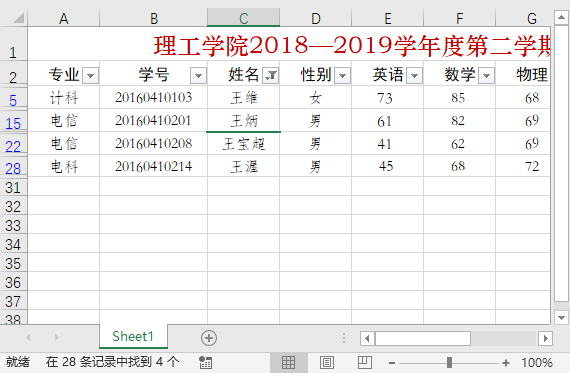The image size is (570, 373).
Task: Click vertical scrollbar down arrow
Action: coord(561,317)
